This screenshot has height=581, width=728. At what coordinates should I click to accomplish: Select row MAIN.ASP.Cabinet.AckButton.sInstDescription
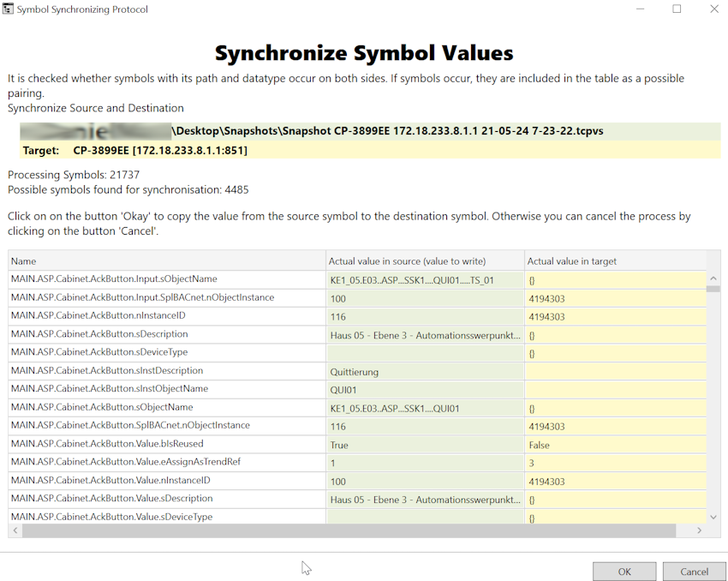(x=357, y=372)
